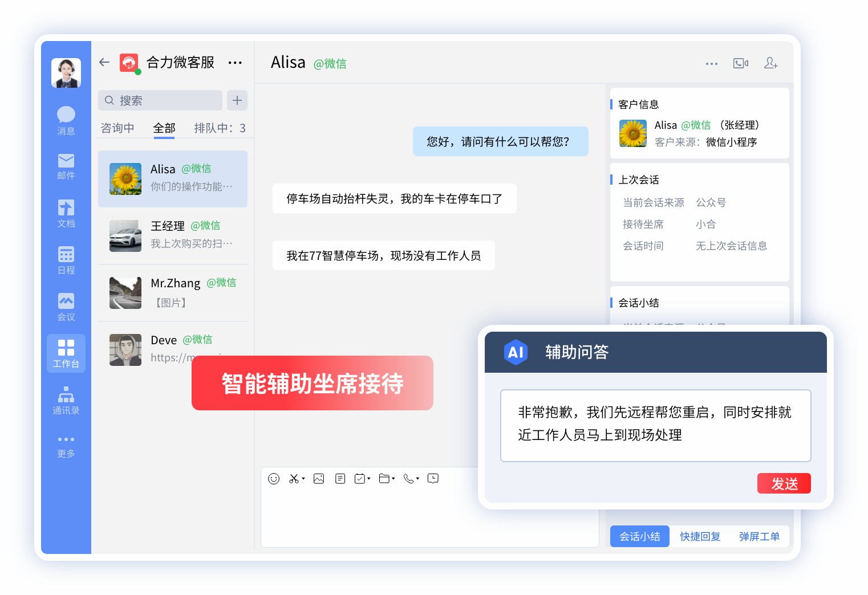Open 邮件 in the left sidebar
This screenshot has height=595, width=868.
pyautogui.click(x=66, y=166)
